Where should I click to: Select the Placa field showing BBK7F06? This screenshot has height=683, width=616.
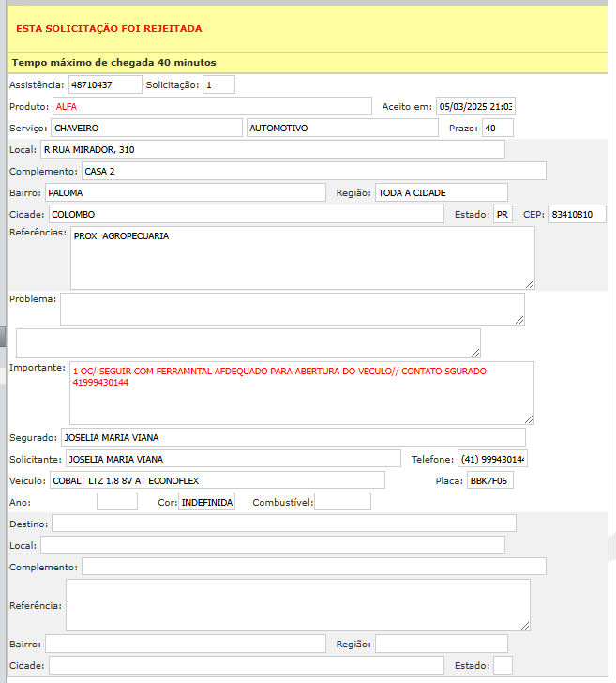[489, 480]
